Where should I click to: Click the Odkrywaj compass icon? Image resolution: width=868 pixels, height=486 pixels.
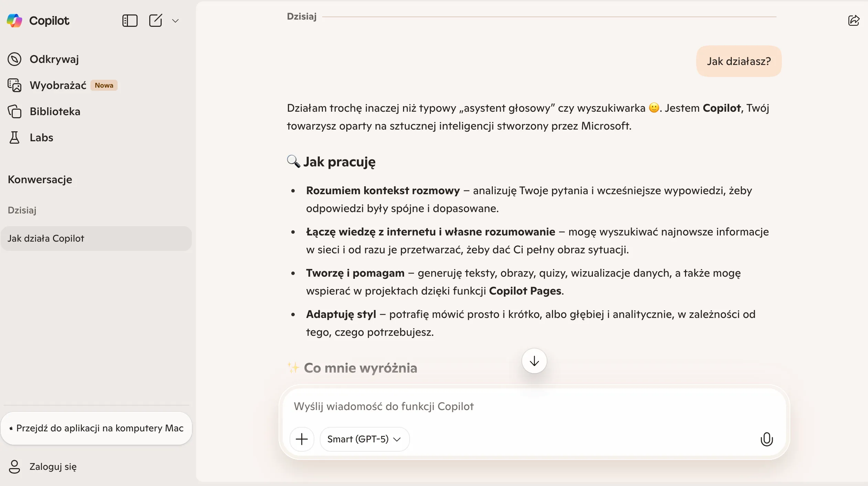[x=14, y=59]
